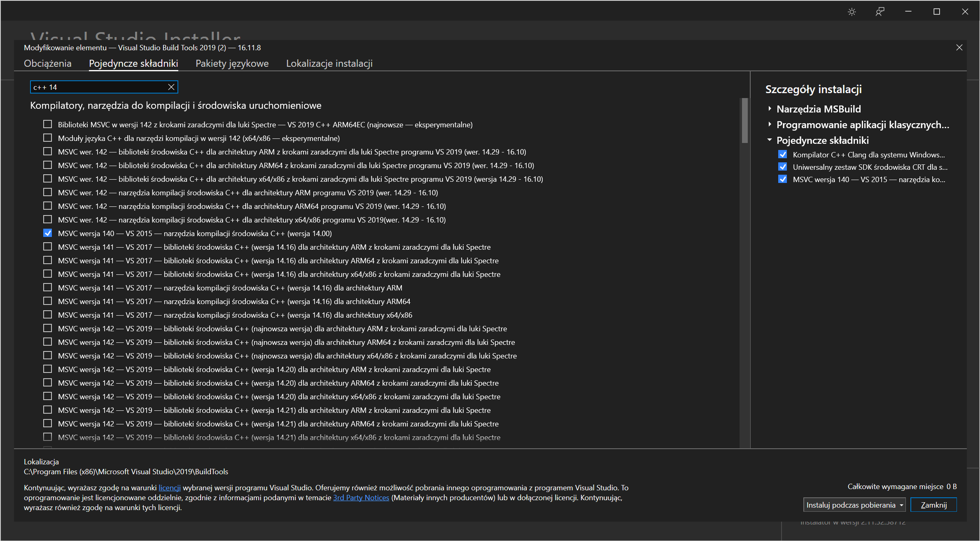Go to the Lokalizacje instalacji tab
Viewport: 980px width, 541px height.
click(329, 63)
